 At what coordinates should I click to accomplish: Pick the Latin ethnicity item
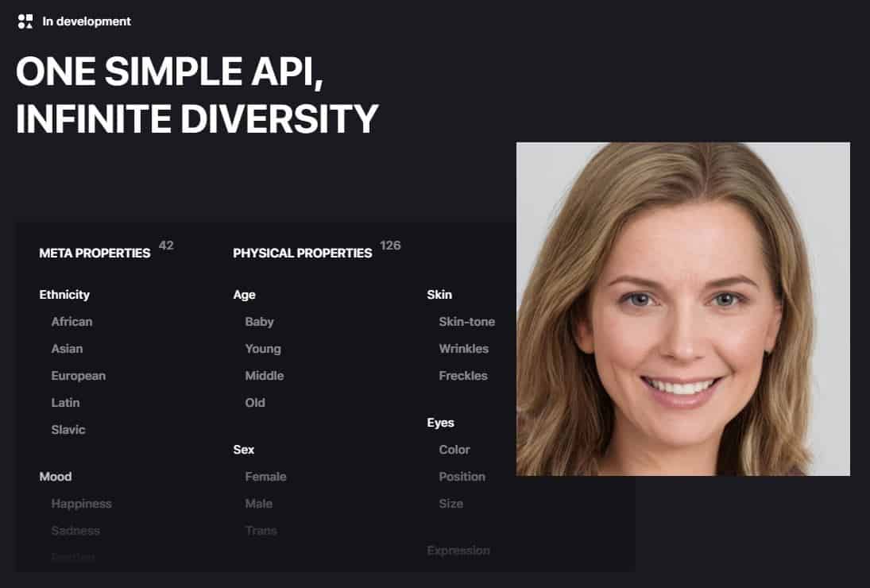65,403
